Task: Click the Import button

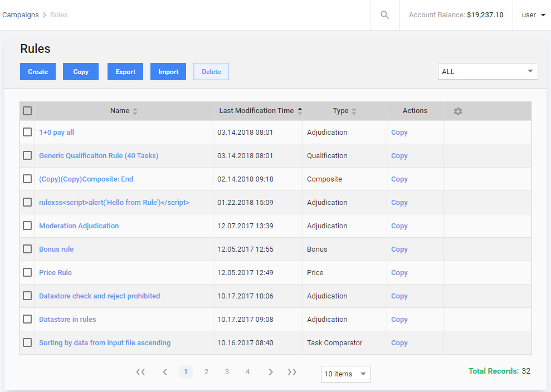Action: (168, 72)
